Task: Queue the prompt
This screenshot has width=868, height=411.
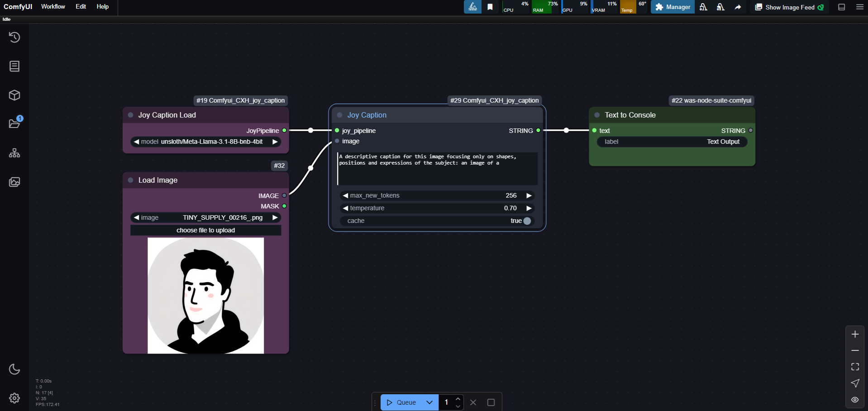Action: (401, 402)
